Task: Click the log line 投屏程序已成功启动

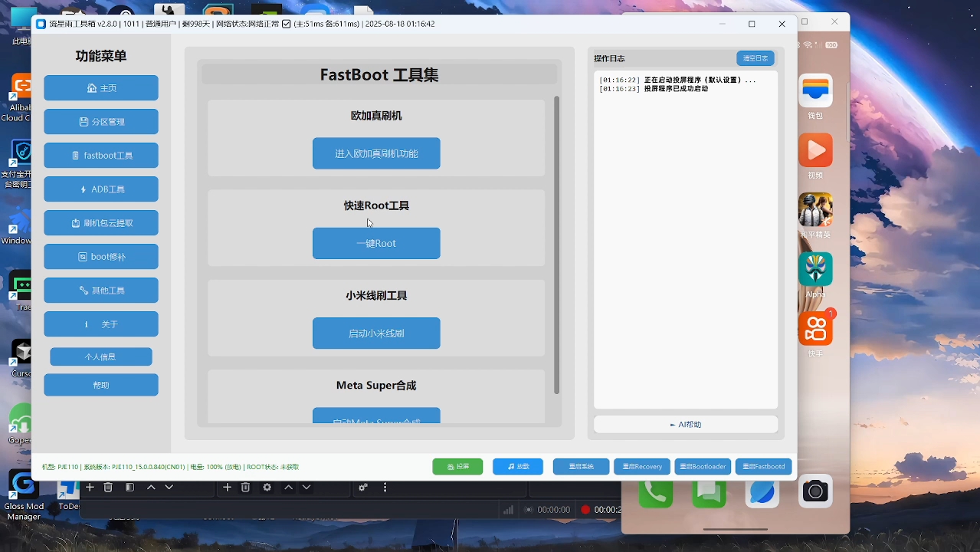Action: [x=676, y=89]
